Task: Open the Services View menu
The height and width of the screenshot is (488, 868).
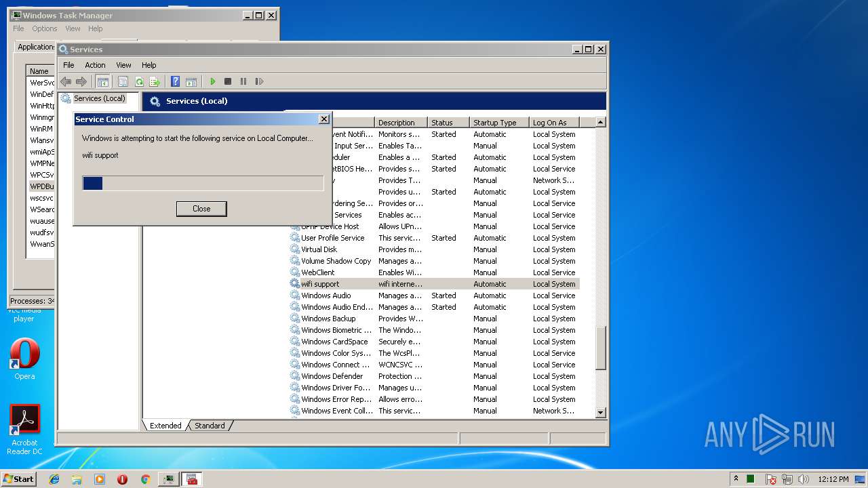Action: tap(123, 65)
